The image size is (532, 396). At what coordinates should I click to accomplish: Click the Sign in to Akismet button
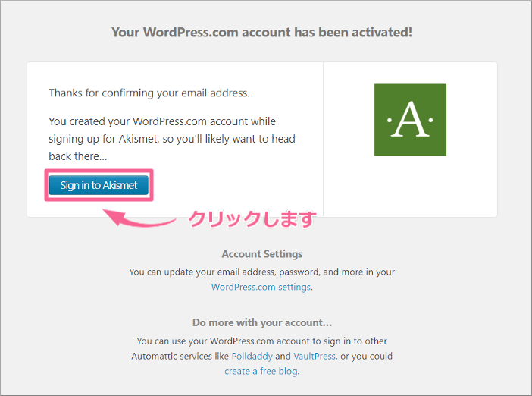coord(99,185)
